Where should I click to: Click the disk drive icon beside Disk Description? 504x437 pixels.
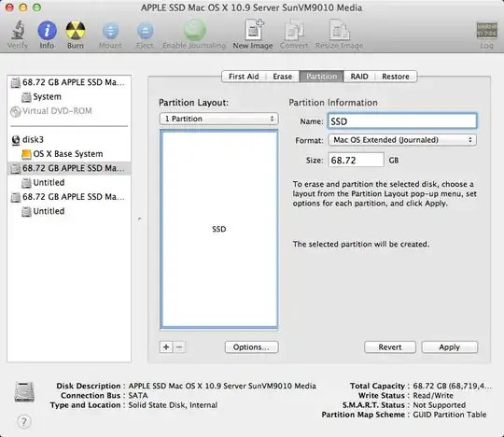[24, 392]
